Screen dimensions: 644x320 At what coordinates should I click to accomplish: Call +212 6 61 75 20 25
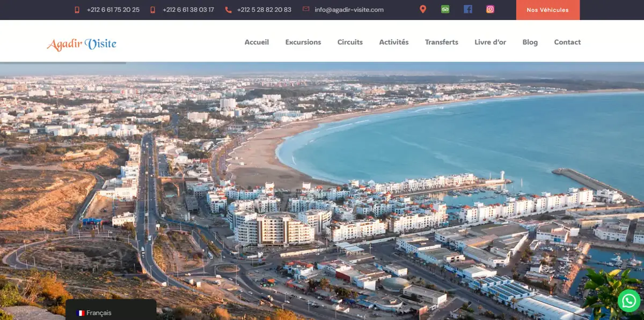tap(113, 10)
